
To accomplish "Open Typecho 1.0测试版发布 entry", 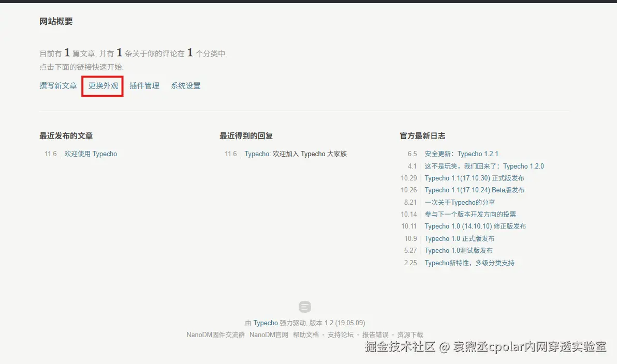I will point(459,250).
